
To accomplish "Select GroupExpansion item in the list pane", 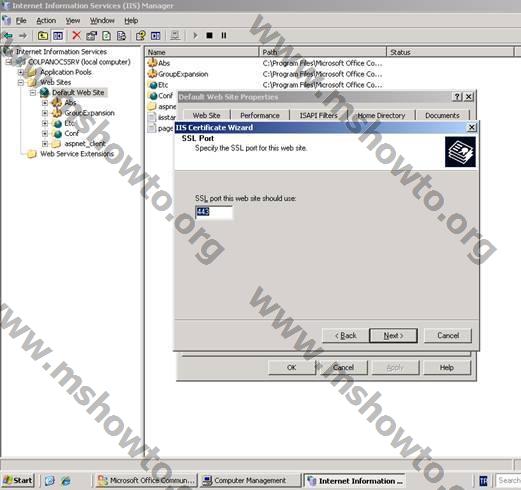I will pyautogui.click(x=183, y=74).
